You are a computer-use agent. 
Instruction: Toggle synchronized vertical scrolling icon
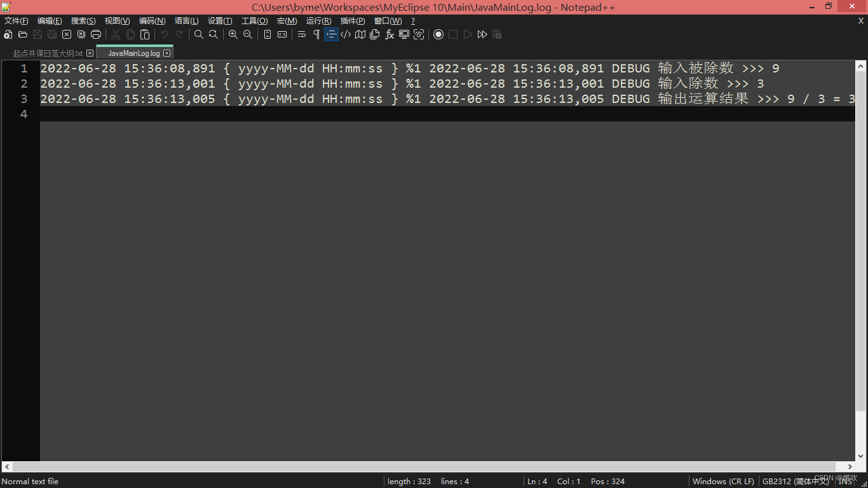click(x=268, y=34)
